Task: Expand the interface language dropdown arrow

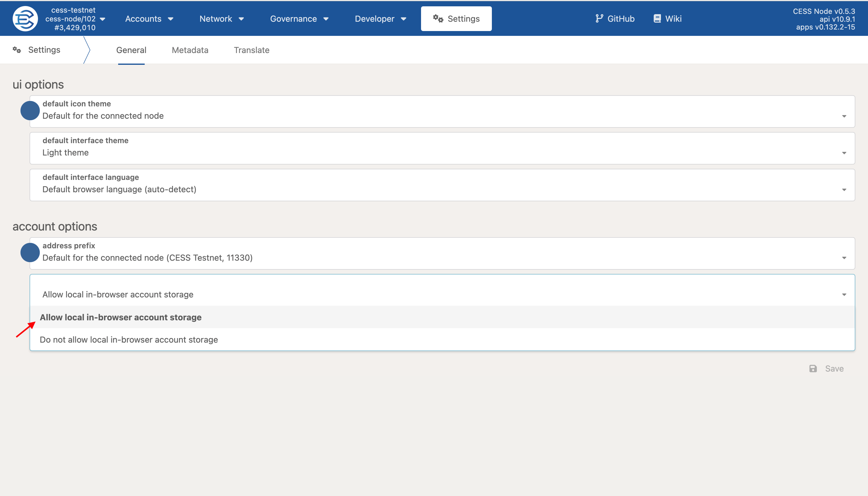Action: pos(844,190)
